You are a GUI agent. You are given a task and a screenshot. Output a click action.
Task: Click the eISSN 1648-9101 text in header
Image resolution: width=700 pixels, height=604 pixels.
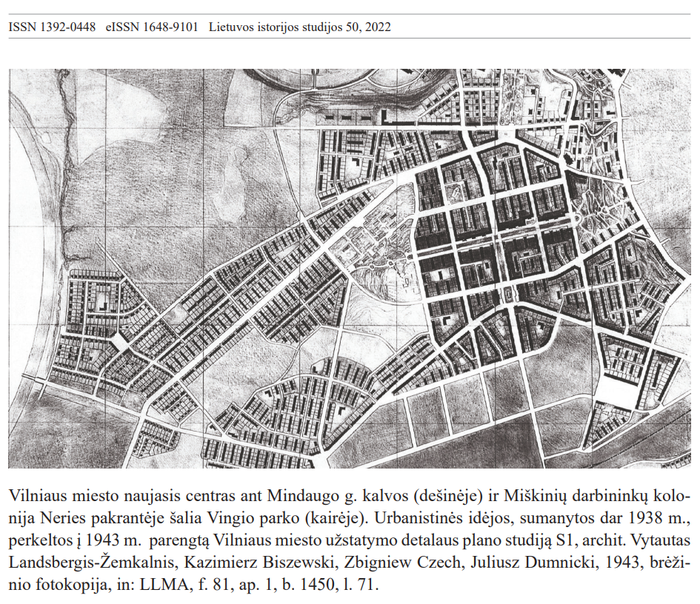click(152, 27)
